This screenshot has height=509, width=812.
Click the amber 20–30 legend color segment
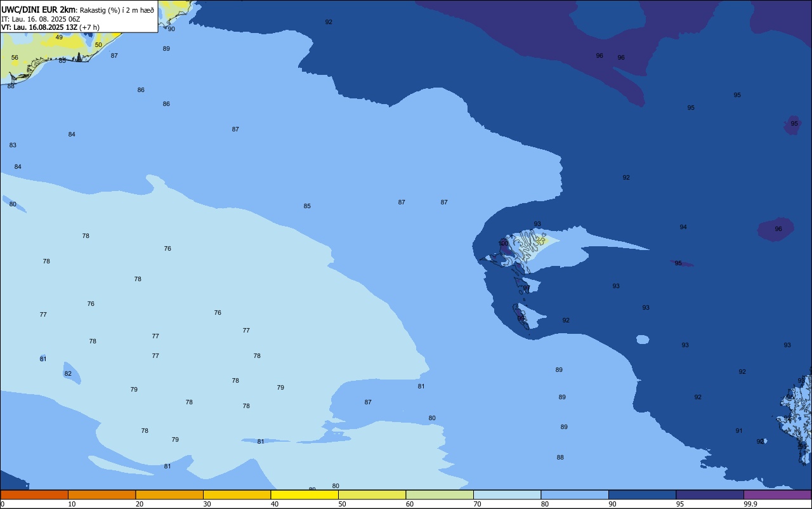tap(169, 494)
